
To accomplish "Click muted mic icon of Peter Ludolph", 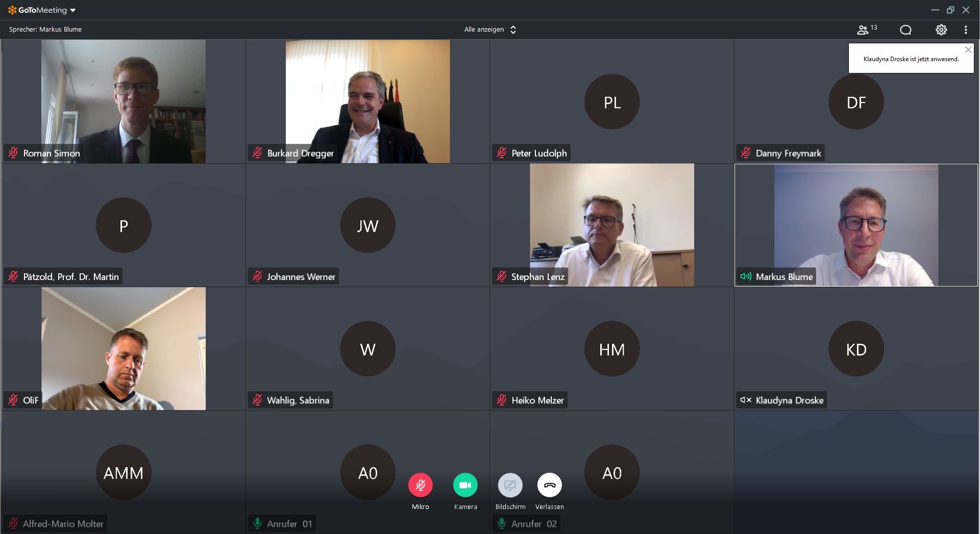I will (x=502, y=153).
